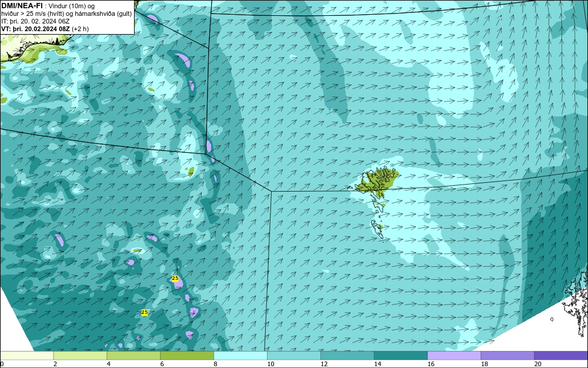
Task: Select the legend scale value "12"
Action: (x=324, y=364)
